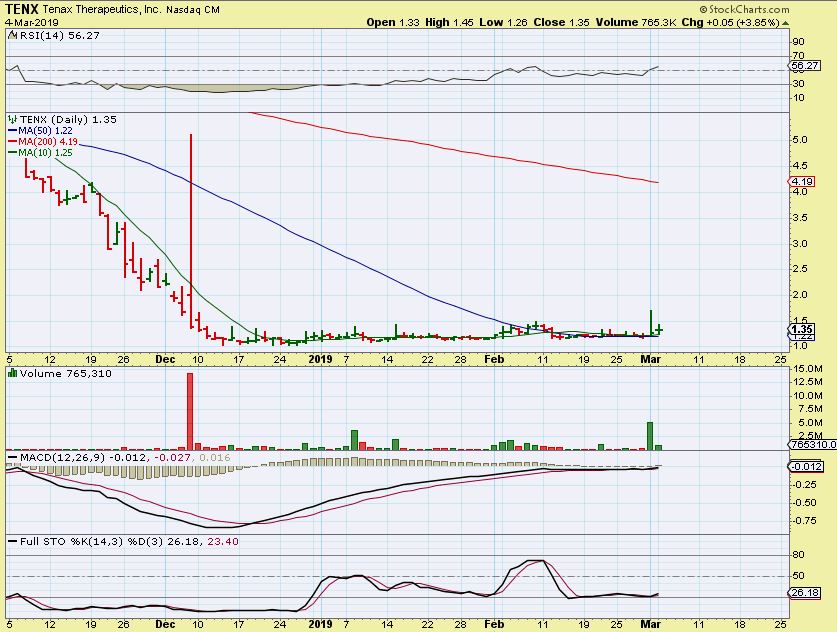Click the red MA(200) legend color dash
837x632 pixels.
click(x=13, y=141)
